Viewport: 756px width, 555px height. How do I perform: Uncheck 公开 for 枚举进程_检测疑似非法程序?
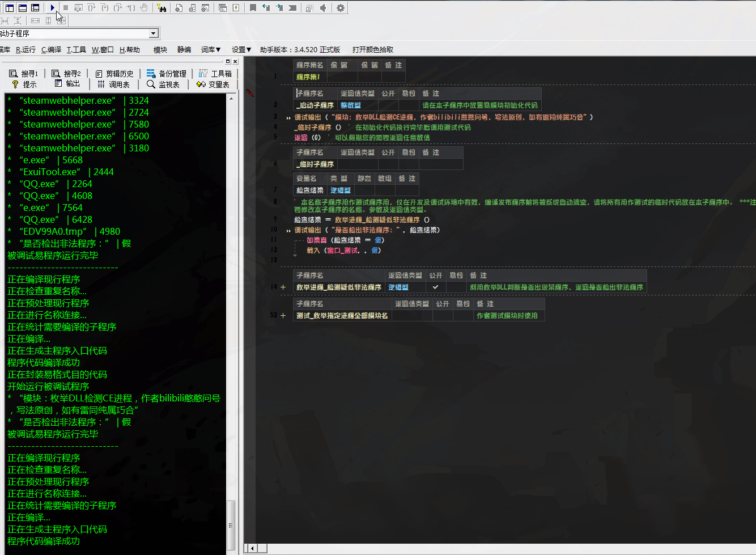[436, 287]
